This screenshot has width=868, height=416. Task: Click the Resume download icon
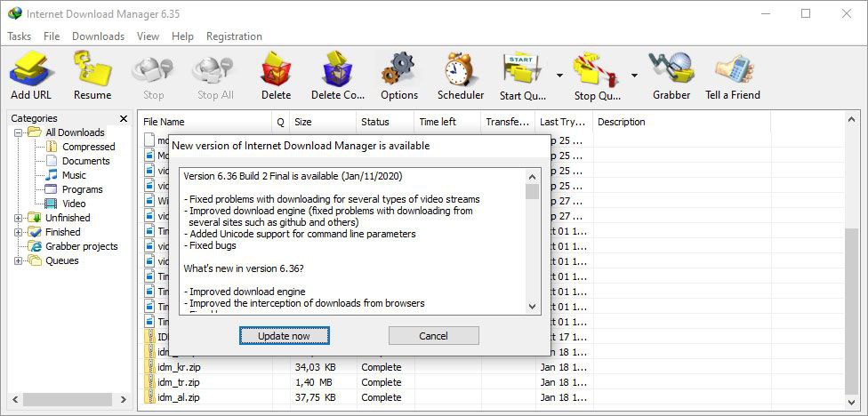tap(92, 69)
